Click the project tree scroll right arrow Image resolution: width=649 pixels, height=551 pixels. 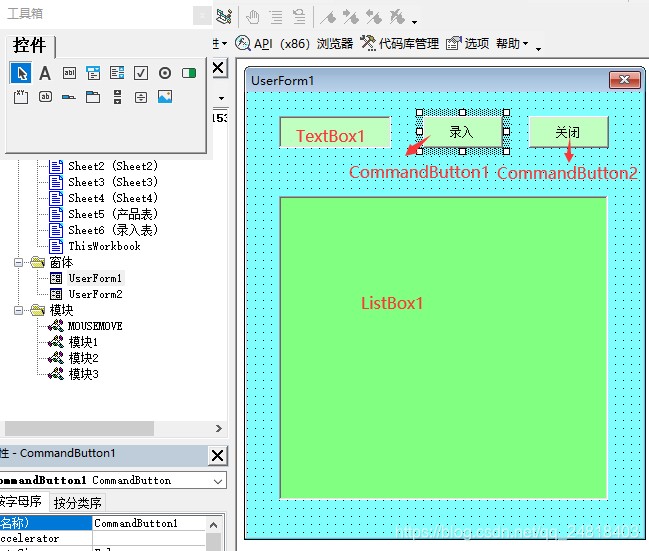219,428
